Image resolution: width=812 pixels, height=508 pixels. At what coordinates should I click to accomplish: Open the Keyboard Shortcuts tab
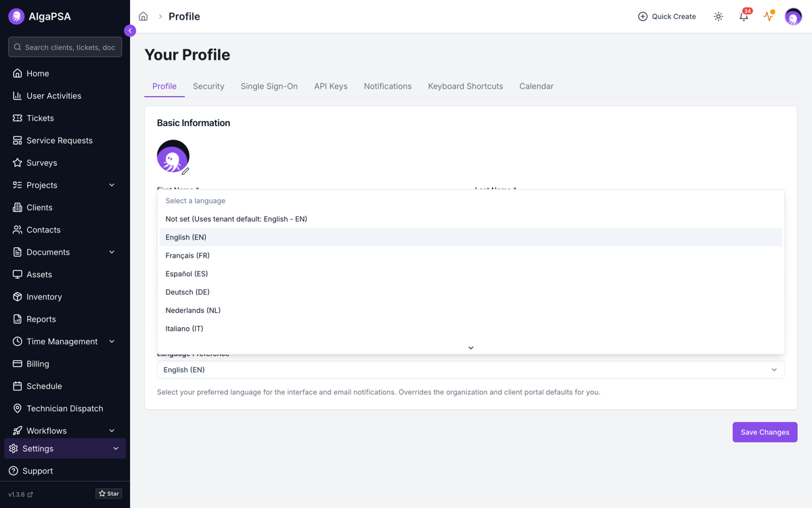[466, 86]
